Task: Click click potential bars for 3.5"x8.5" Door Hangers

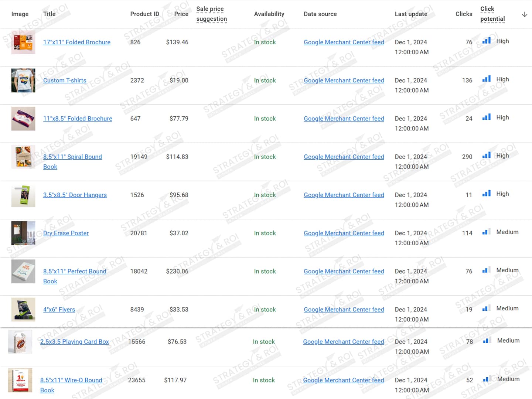Action: coord(486,194)
